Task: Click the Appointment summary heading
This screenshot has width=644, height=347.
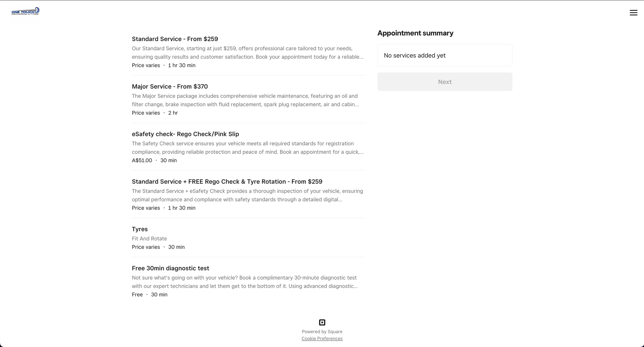Action: coord(415,33)
